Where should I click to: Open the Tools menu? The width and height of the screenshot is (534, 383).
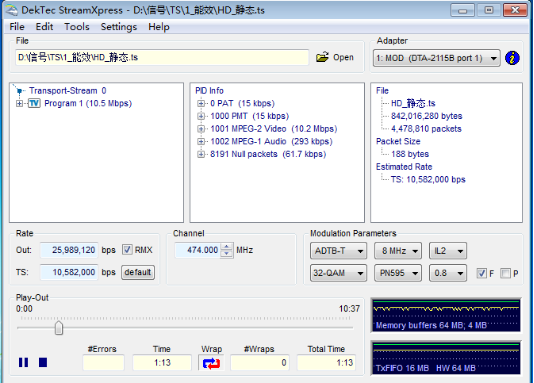click(77, 27)
